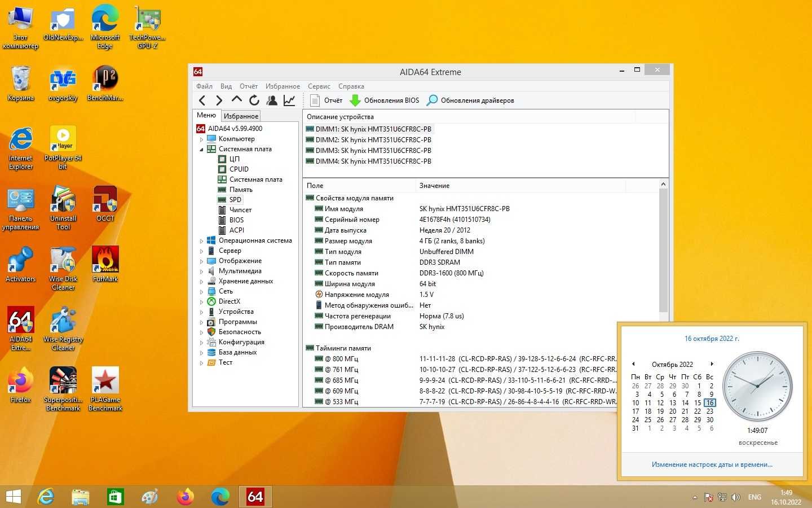This screenshot has width=812, height=508.
Task: Expand the Операционная система node
Action: click(201, 240)
